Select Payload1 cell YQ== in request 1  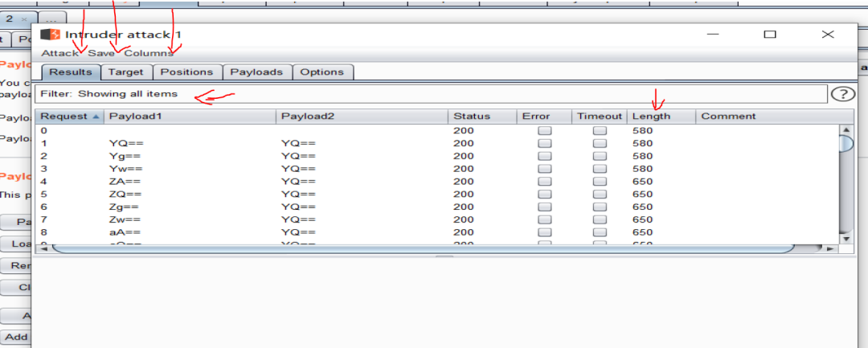pyautogui.click(x=125, y=144)
